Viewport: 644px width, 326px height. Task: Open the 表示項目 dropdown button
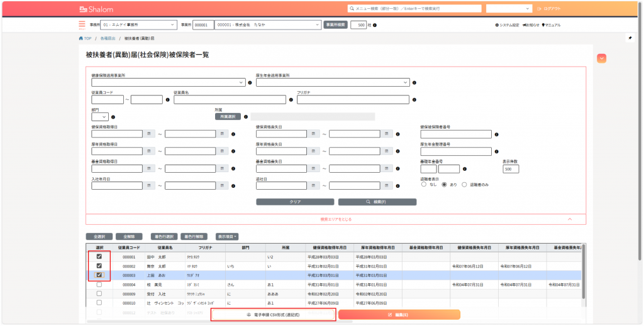[227, 237]
